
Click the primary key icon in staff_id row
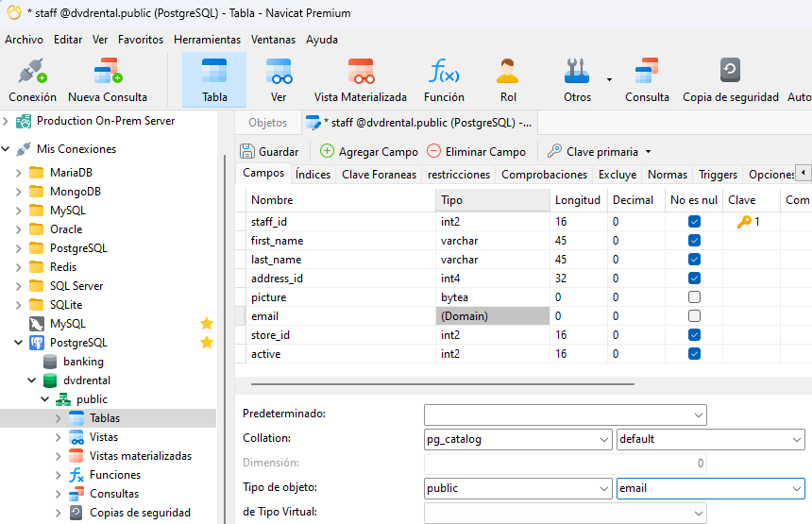(x=744, y=222)
